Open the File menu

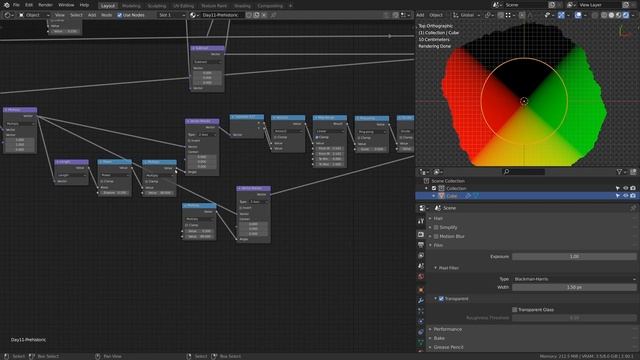(16, 5)
